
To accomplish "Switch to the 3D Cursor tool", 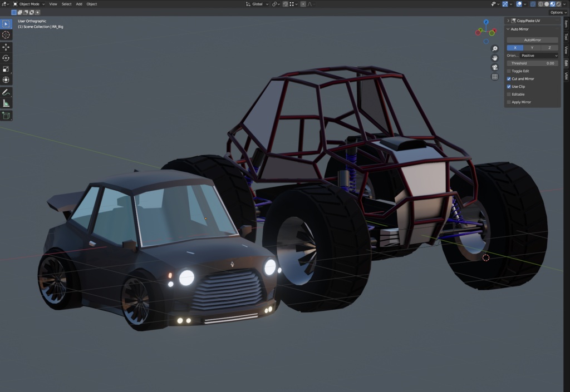I will [7, 33].
